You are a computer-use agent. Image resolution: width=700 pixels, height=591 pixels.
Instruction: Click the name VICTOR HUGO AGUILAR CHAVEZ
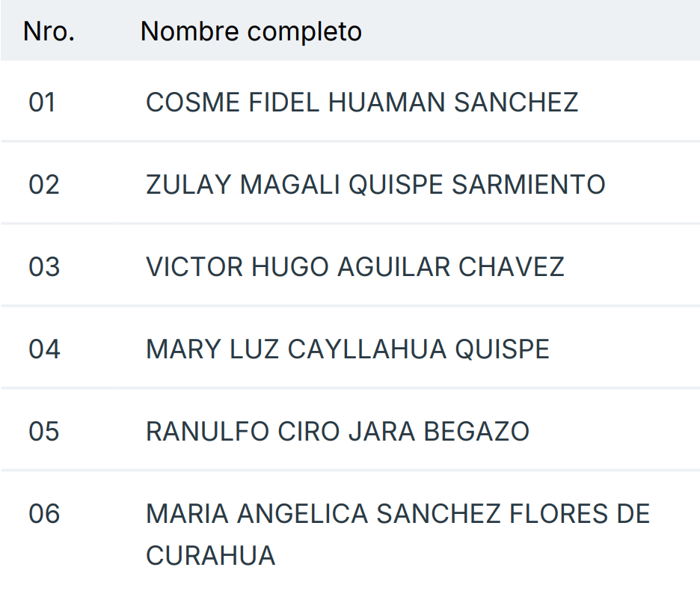pyautogui.click(x=355, y=267)
